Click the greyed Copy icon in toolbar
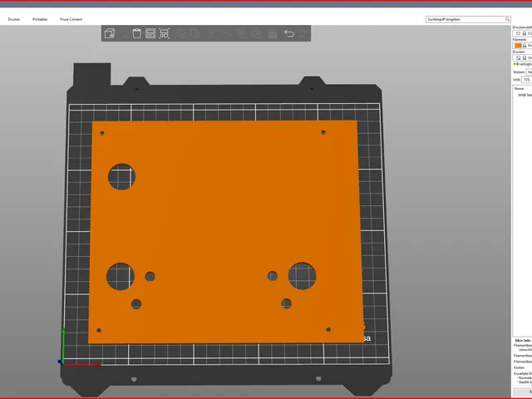 [x=181, y=33]
